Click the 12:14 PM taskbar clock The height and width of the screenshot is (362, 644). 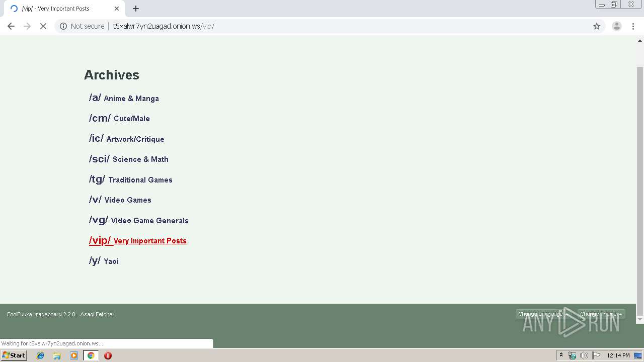point(618,355)
